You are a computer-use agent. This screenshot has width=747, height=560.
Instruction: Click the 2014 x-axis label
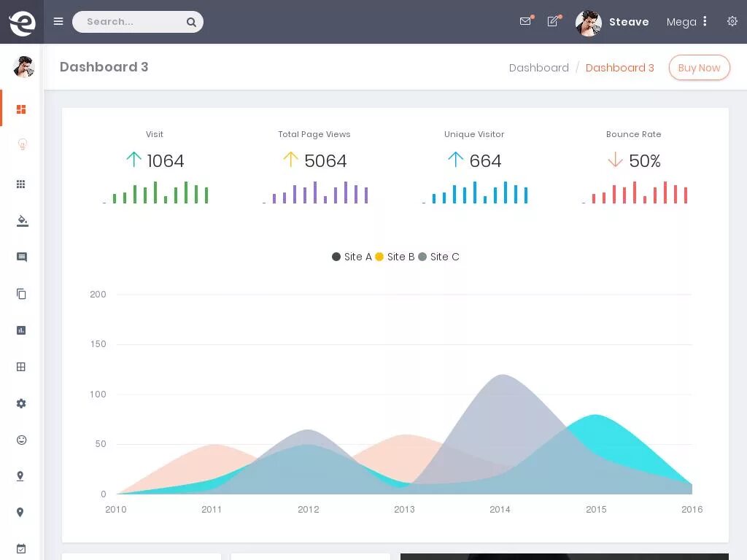point(500,510)
